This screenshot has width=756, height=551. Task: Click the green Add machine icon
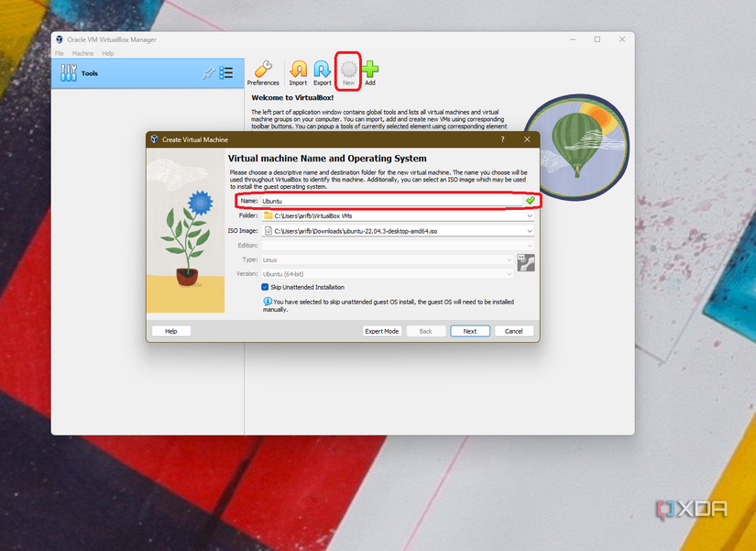point(370,73)
